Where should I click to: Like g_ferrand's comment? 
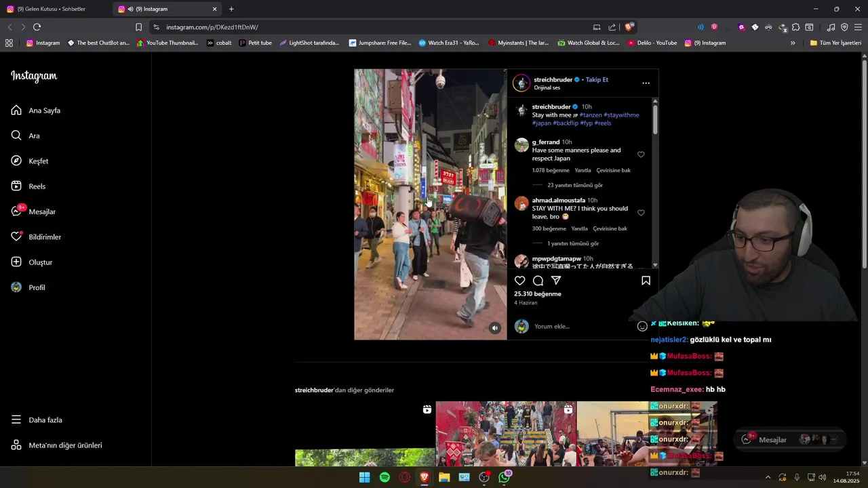click(641, 155)
